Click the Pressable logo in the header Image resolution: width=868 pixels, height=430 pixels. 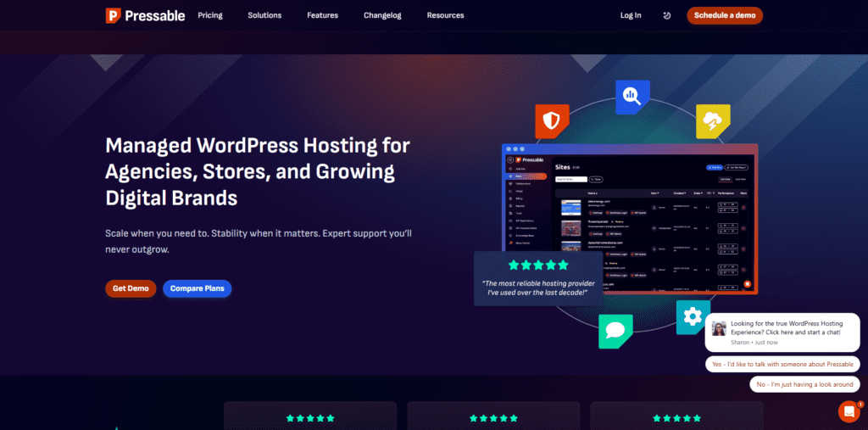point(145,15)
